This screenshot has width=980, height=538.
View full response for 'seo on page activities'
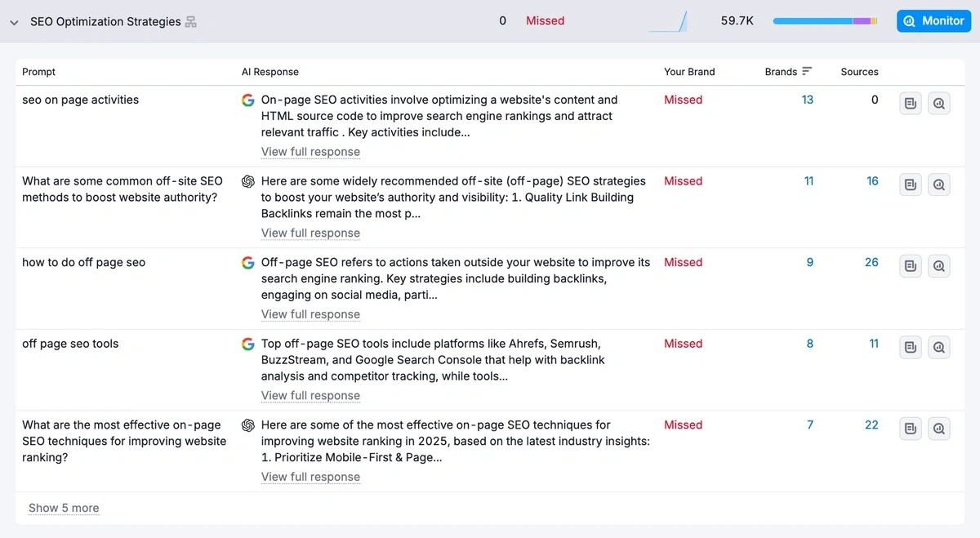310,152
